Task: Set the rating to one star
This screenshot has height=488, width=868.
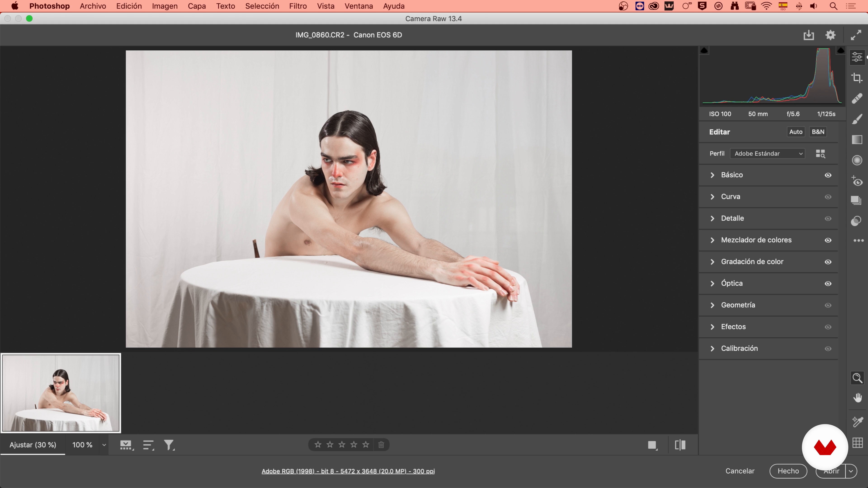Action: pos(318,445)
